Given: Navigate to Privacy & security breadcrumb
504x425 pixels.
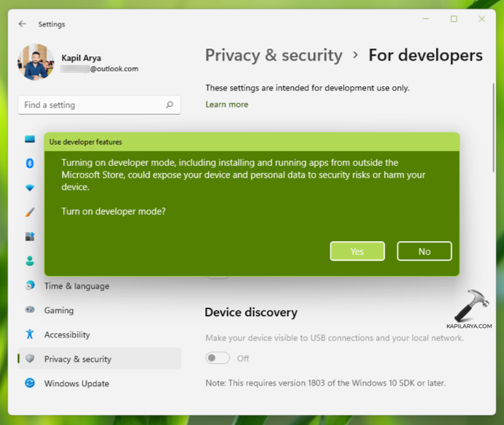Looking at the screenshot, I should click(273, 55).
